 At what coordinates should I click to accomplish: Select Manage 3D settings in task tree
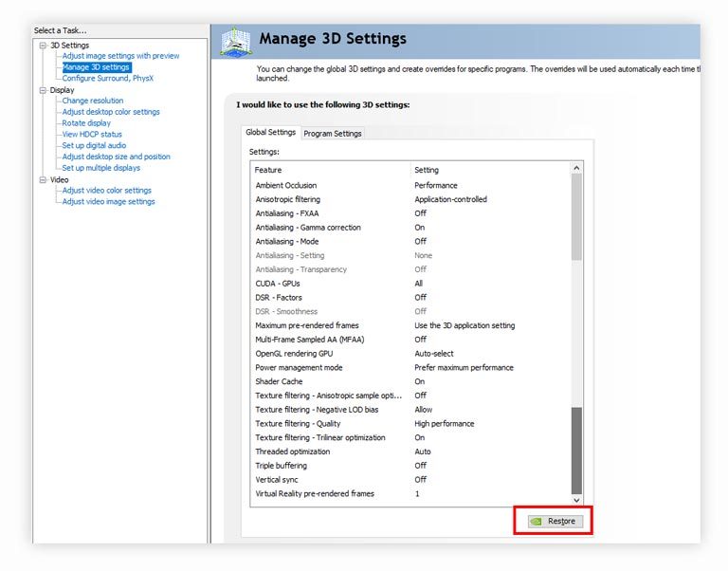[x=96, y=67]
